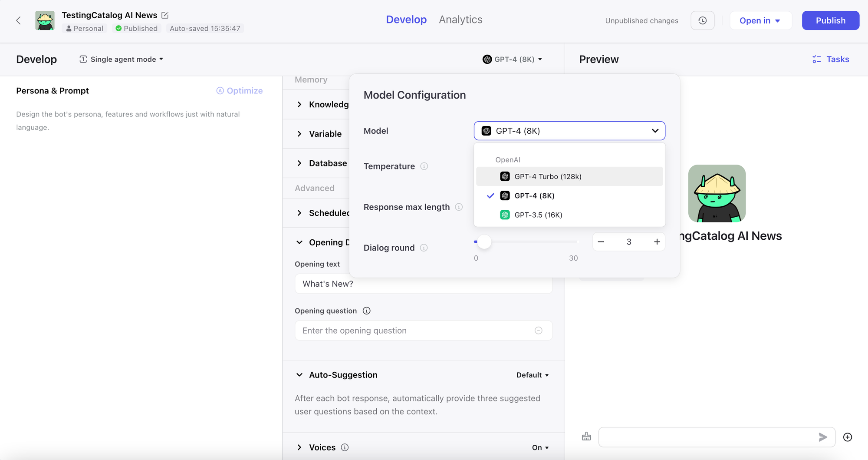
Task: Go back using the left arrow
Action: [x=18, y=20]
